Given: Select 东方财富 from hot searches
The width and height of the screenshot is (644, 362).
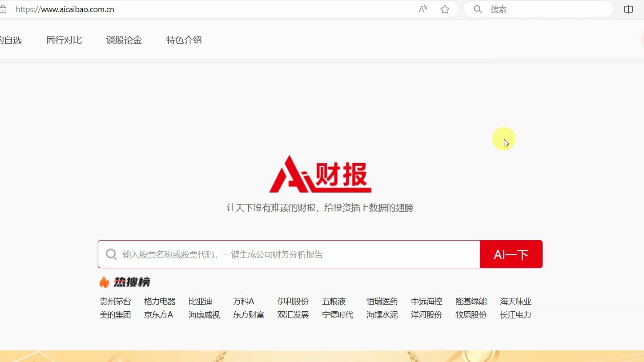Looking at the screenshot, I should click(249, 315).
